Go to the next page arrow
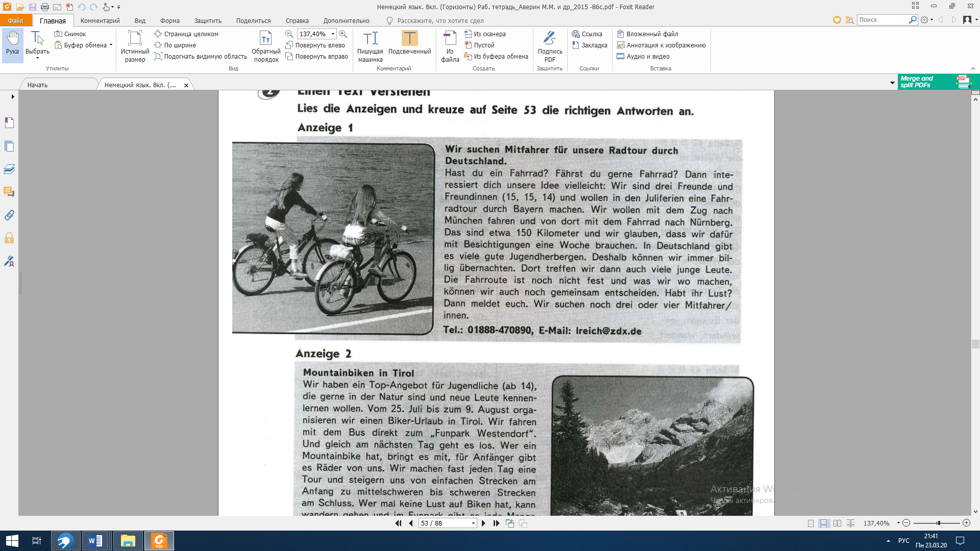 click(x=483, y=523)
